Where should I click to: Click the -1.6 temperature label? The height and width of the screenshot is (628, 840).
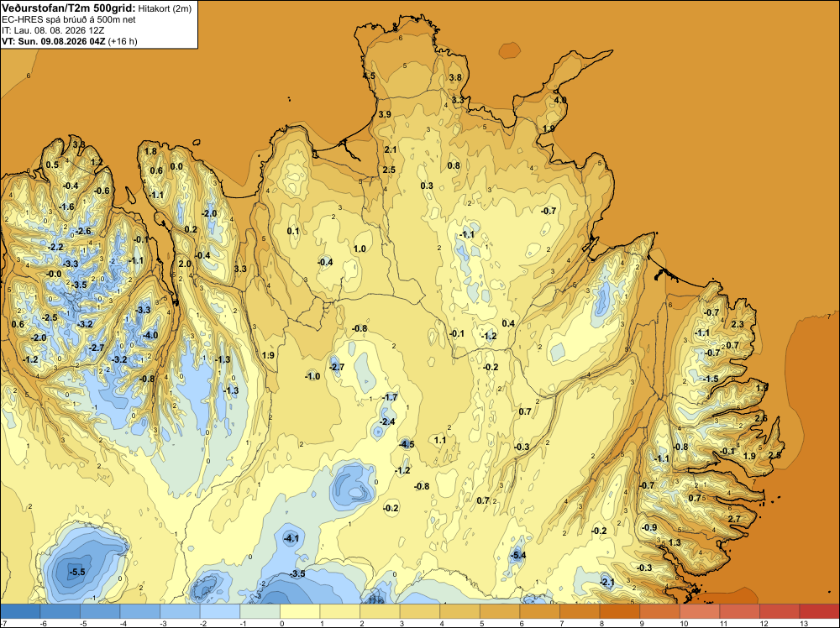[x=66, y=207]
